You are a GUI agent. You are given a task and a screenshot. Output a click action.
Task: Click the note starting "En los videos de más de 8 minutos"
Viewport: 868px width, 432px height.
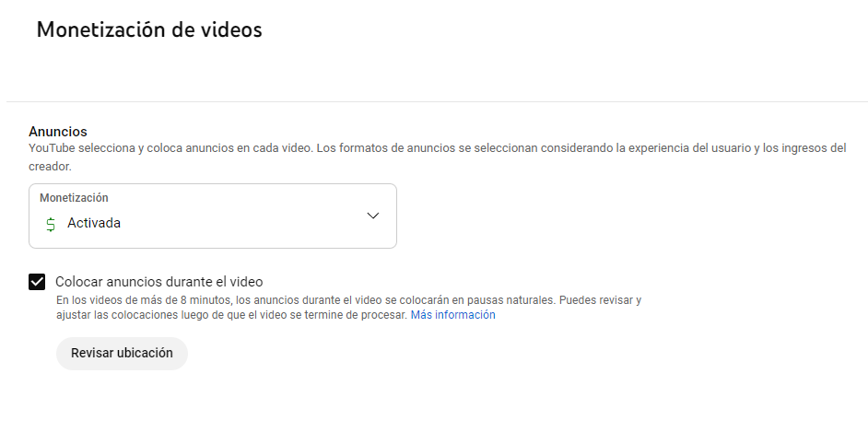point(348,308)
